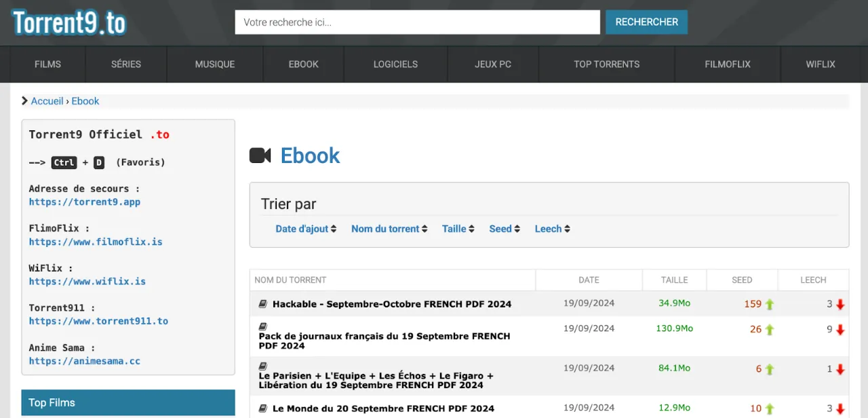Open the FILMS menu item
The height and width of the screenshot is (418, 868).
pos(47,64)
